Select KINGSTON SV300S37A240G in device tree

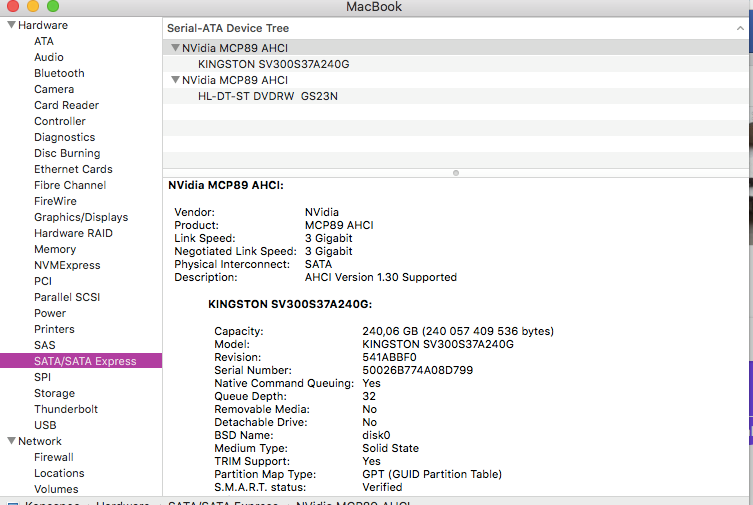273,64
